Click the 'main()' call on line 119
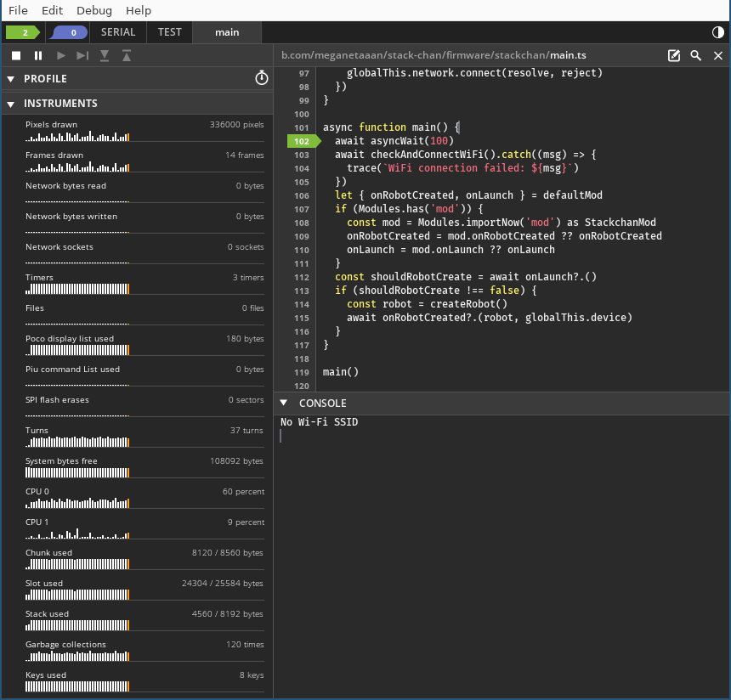The image size is (731, 700). pos(341,372)
